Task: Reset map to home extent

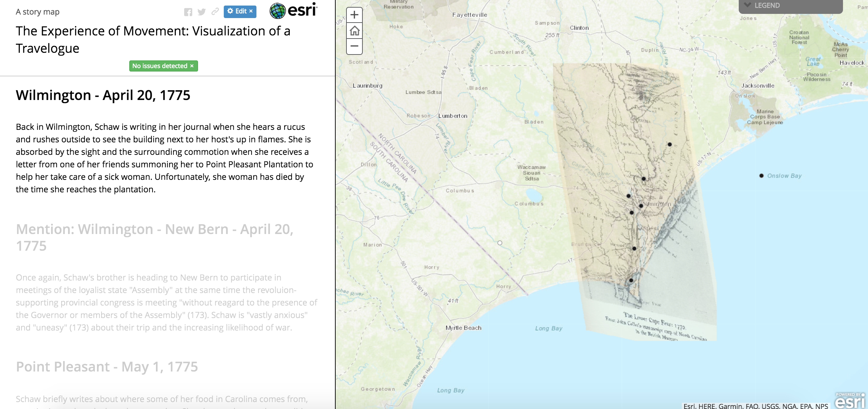Action: (x=354, y=31)
